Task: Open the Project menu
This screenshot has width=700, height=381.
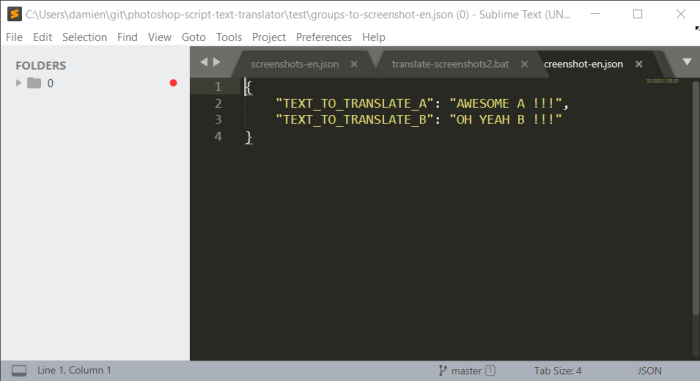Action: coord(269,37)
